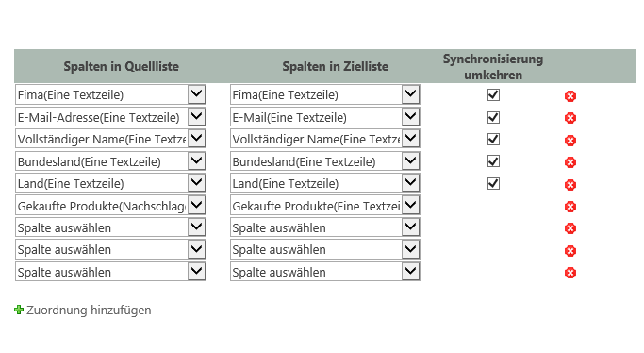Open the target dropdown showing E-Mail(Eine Textzeile)
This screenshot has width=644, height=353.
325,117
